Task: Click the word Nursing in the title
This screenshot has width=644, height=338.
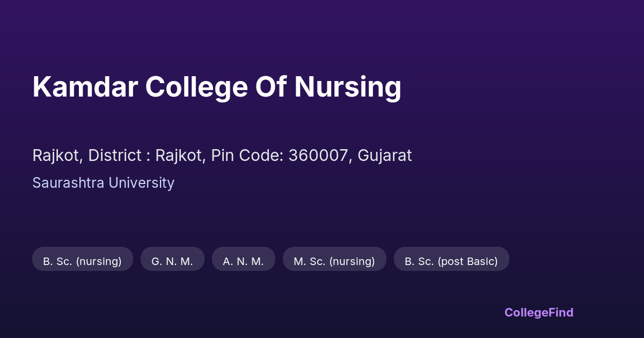Action: coord(347,87)
